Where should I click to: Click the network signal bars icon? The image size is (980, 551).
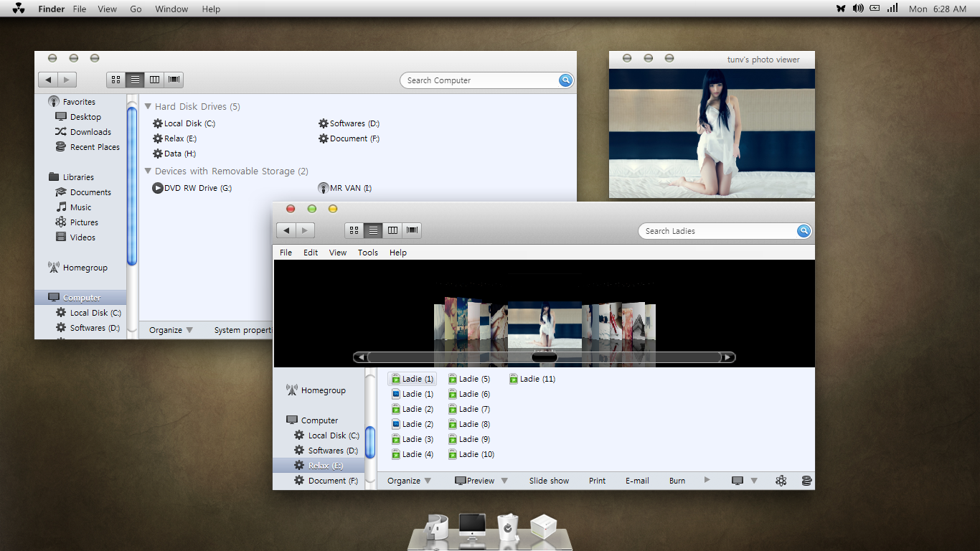click(x=892, y=9)
